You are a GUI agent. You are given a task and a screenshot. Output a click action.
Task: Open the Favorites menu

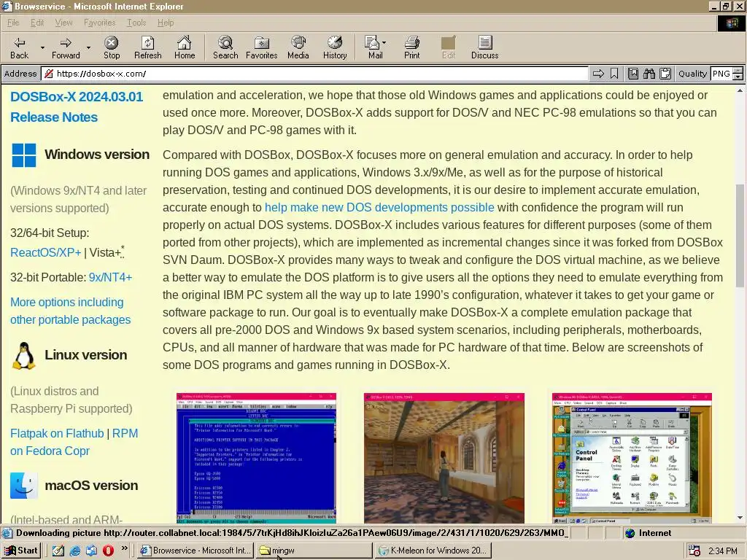pyautogui.click(x=99, y=23)
